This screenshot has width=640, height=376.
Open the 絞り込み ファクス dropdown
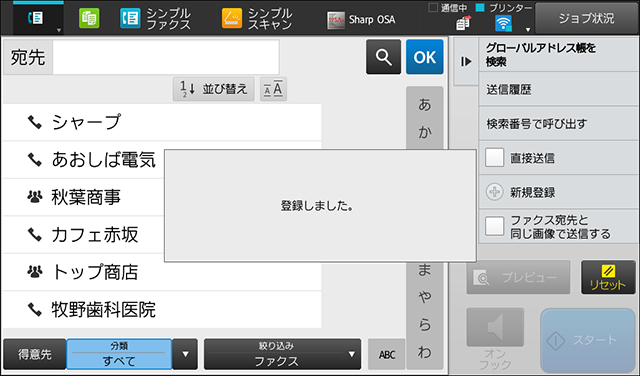(282, 354)
